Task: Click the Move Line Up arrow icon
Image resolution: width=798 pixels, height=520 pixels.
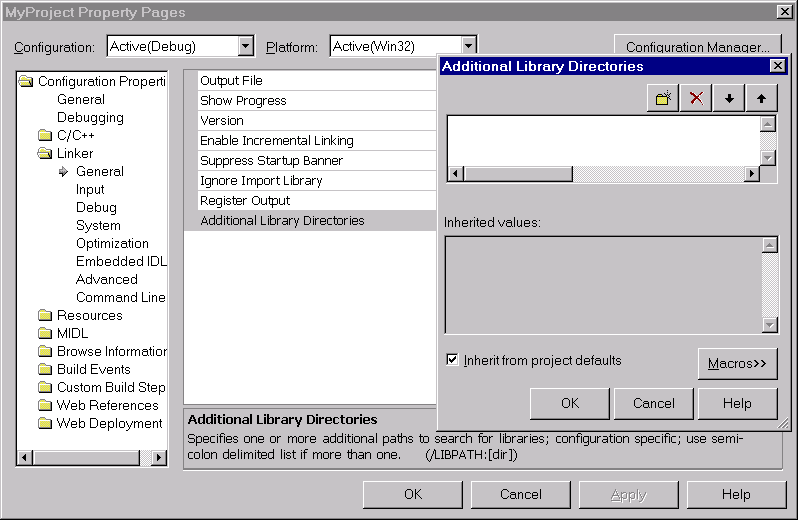Action: 761,98
